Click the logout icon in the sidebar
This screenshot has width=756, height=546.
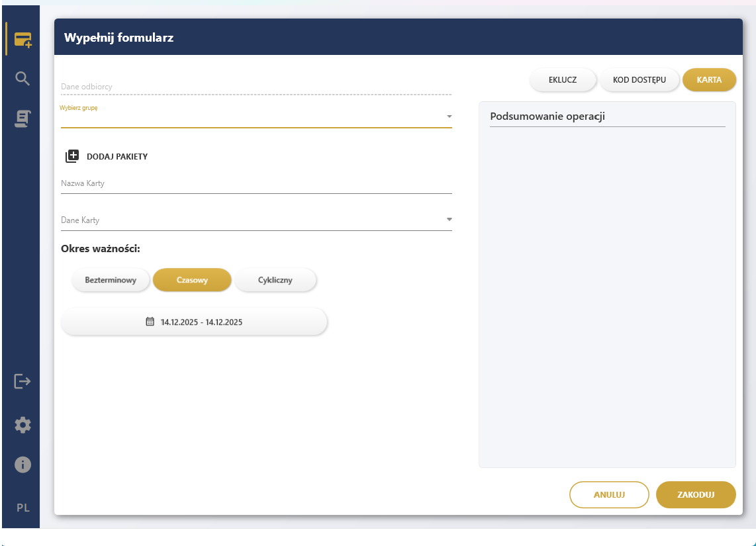[22, 381]
